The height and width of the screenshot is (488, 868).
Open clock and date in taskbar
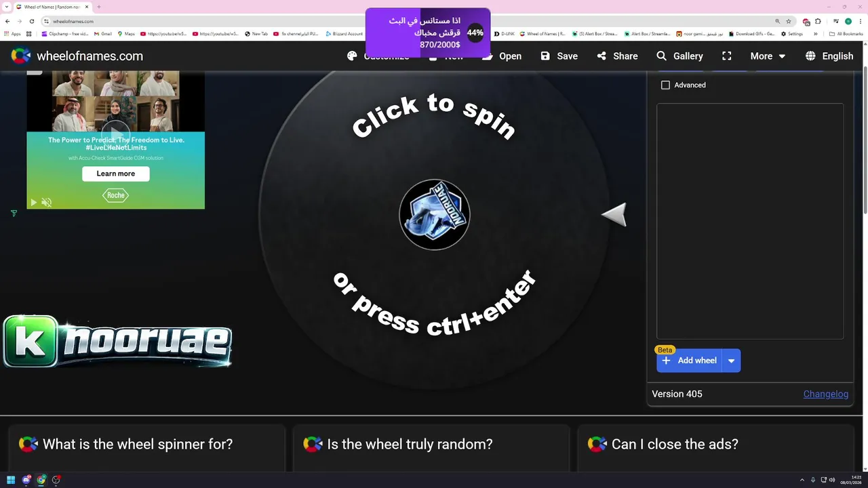click(x=852, y=480)
